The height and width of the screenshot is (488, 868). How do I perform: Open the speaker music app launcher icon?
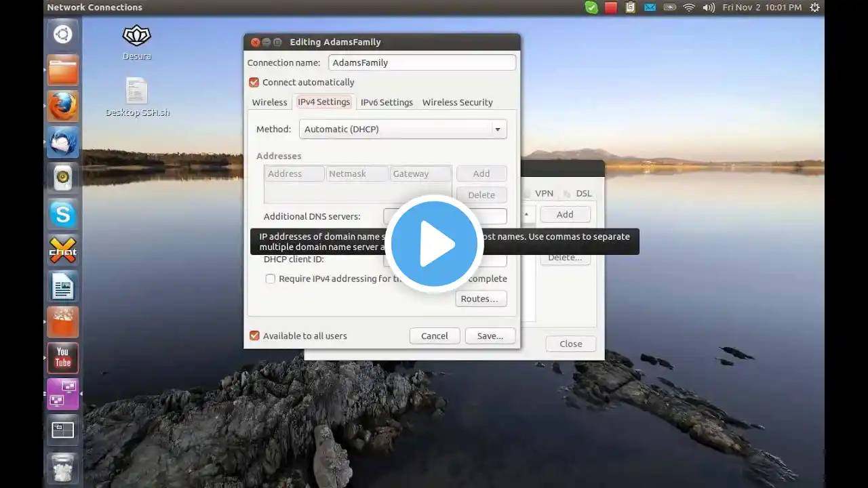click(63, 178)
